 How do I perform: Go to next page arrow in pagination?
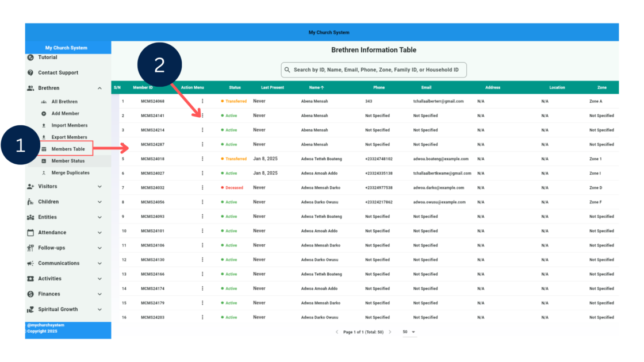pos(390,332)
